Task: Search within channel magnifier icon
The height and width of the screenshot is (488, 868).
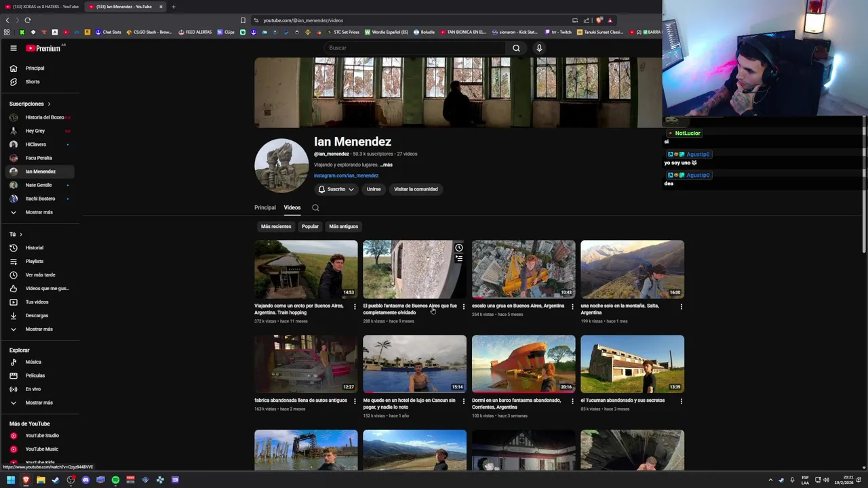Action: coord(315,208)
